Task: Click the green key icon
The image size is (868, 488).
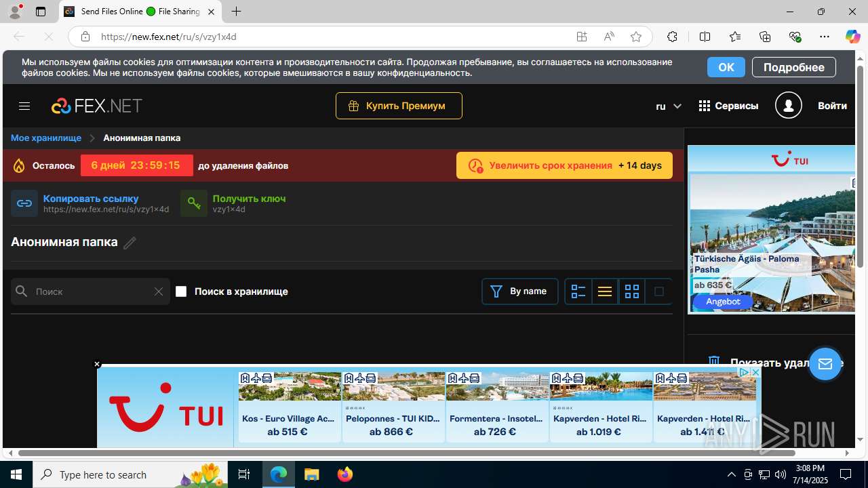Action: tap(194, 203)
